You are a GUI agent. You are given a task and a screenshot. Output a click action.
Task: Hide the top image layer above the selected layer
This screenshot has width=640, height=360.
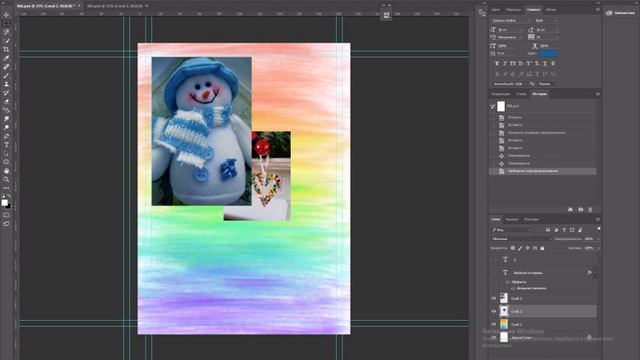tap(493, 298)
